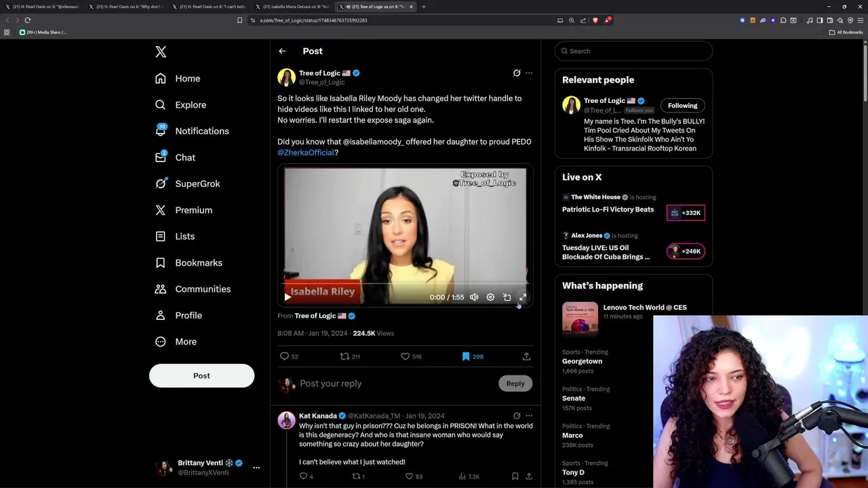Open Lists in the sidebar

click(x=174, y=237)
